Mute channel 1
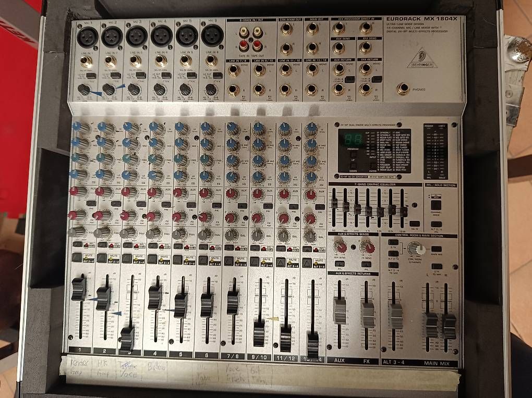The image size is (532, 398). click(x=77, y=257)
